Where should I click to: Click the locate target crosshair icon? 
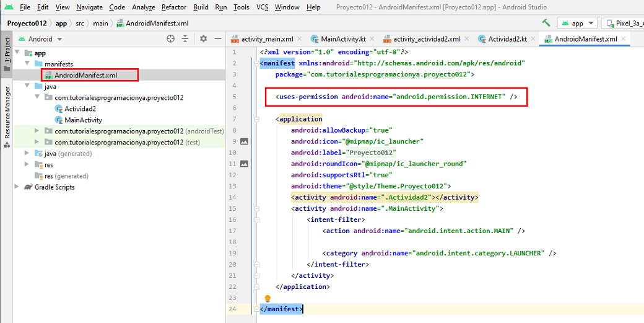[x=170, y=38]
